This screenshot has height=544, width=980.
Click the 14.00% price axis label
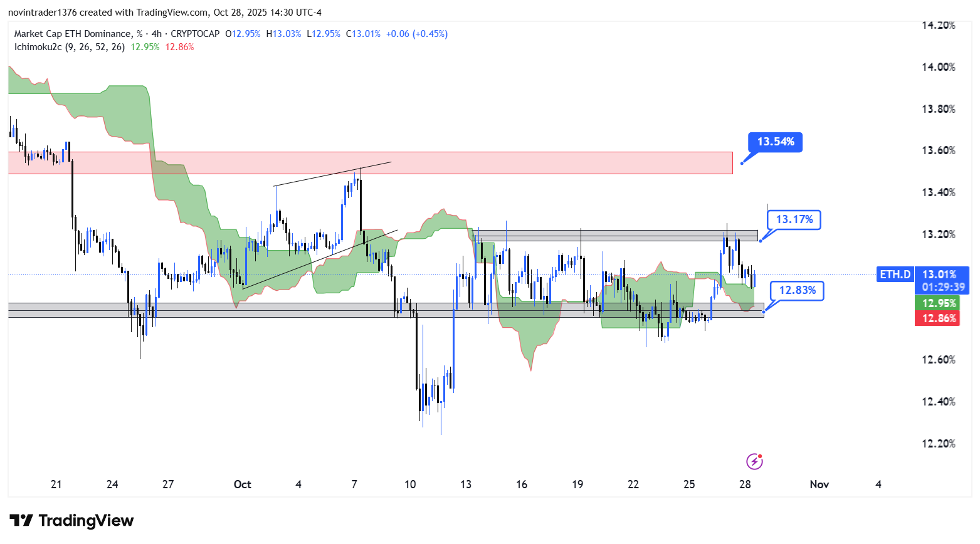tap(938, 67)
